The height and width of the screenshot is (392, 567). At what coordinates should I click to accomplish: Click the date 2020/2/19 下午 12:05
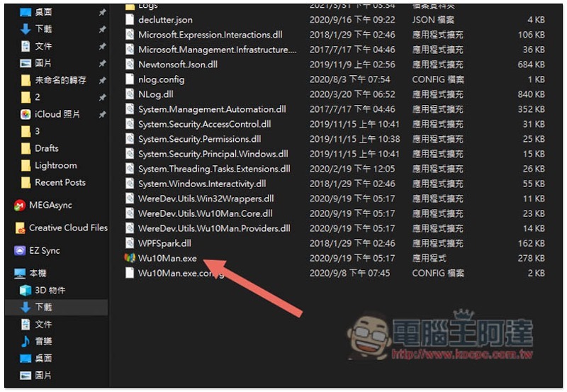pyautogui.click(x=352, y=169)
